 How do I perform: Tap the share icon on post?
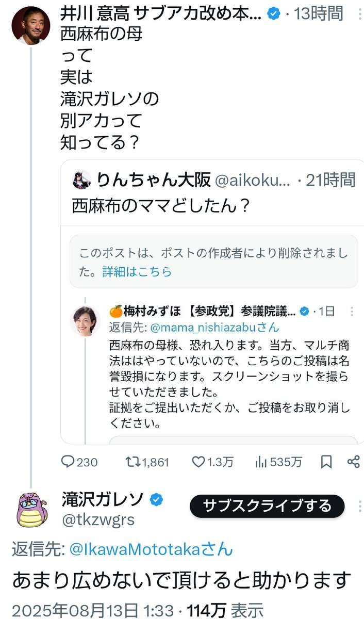tap(353, 462)
